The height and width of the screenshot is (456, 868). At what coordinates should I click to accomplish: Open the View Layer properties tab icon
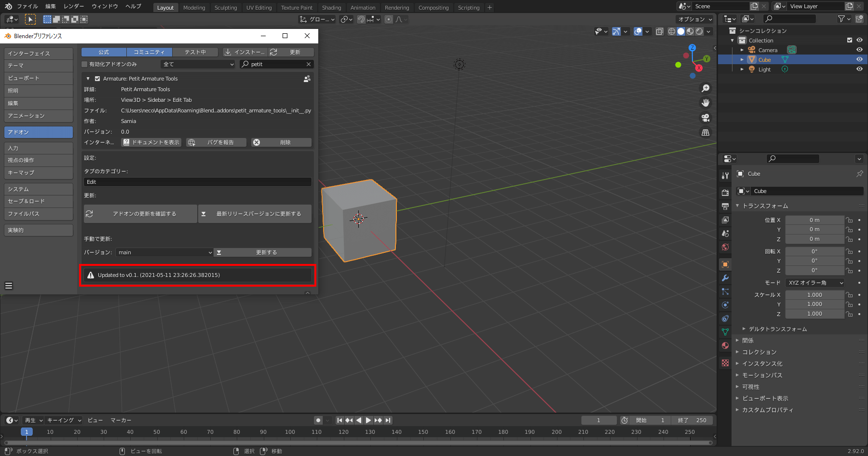[x=725, y=220]
